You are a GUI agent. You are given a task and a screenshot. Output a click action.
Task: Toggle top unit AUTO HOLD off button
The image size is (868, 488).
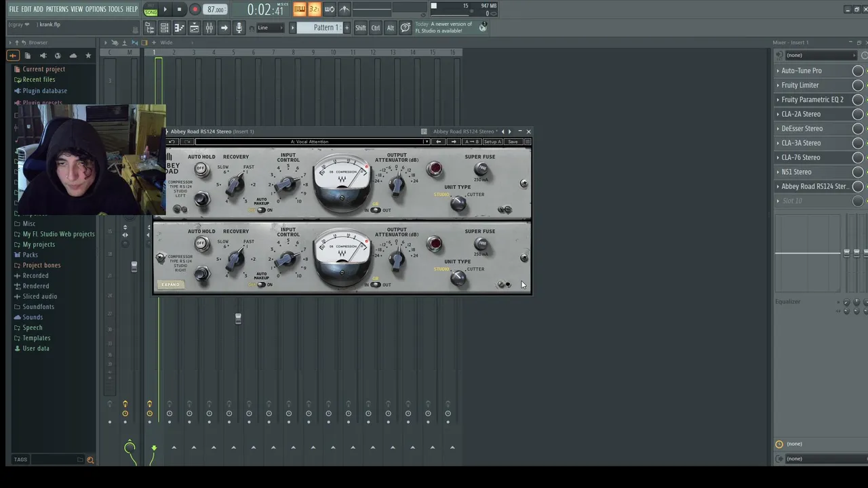pyautogui.click(x=201, y=169)
